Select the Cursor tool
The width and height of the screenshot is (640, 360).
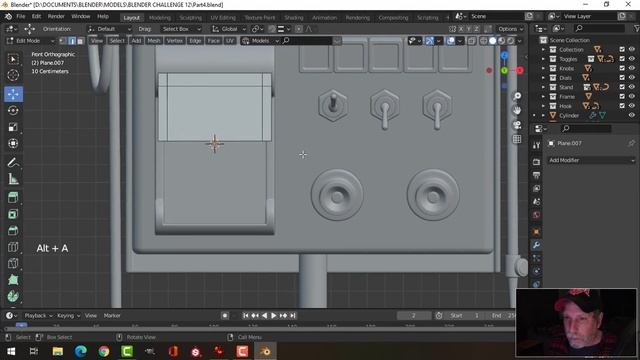coord(13,75)
